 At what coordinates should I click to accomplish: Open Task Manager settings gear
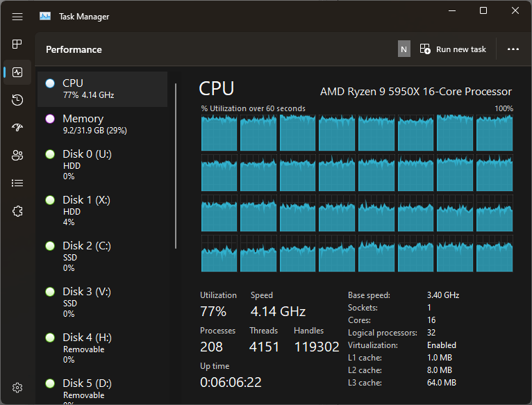click(17, 387)
